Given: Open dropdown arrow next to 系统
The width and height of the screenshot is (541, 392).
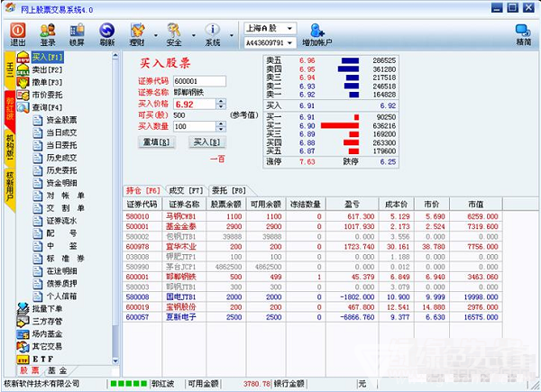Looking at the screenshot, I should (x=232, y=35).
